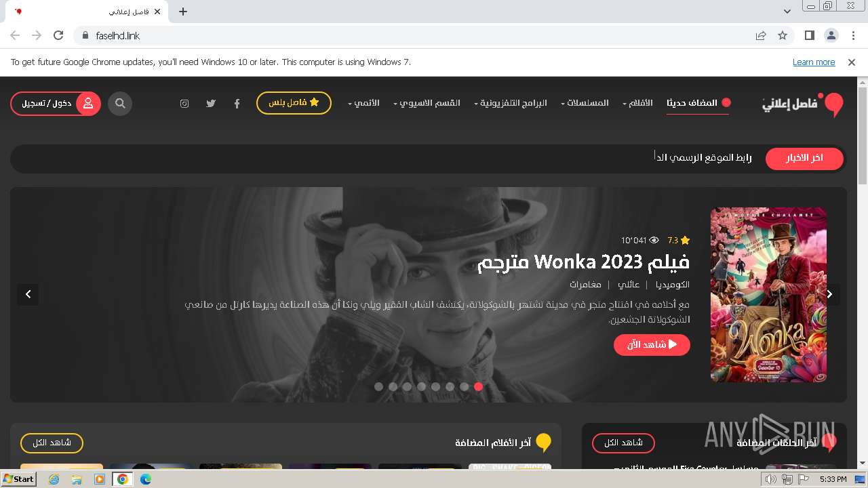
Task: Launch Microsoft Edge from taskbar
Action: pyautogui.click(x=145, y=479)
